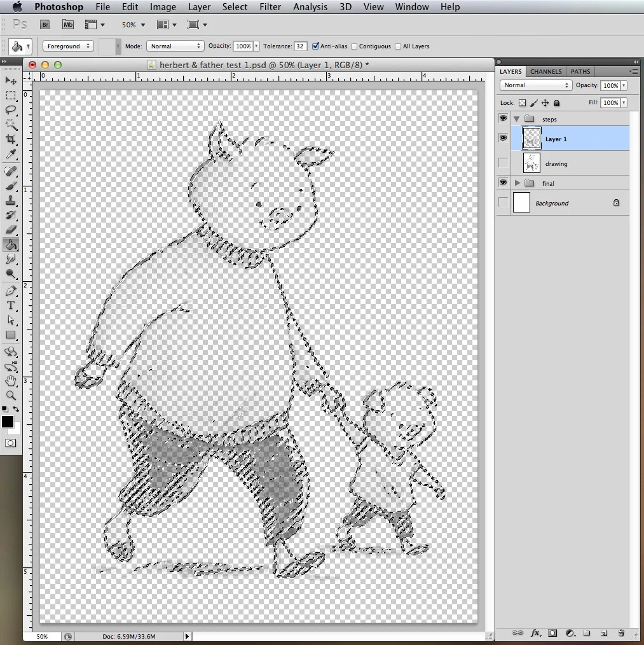
Task: Launch Adobe Bridge from toolbar
Action: (45, 25)
